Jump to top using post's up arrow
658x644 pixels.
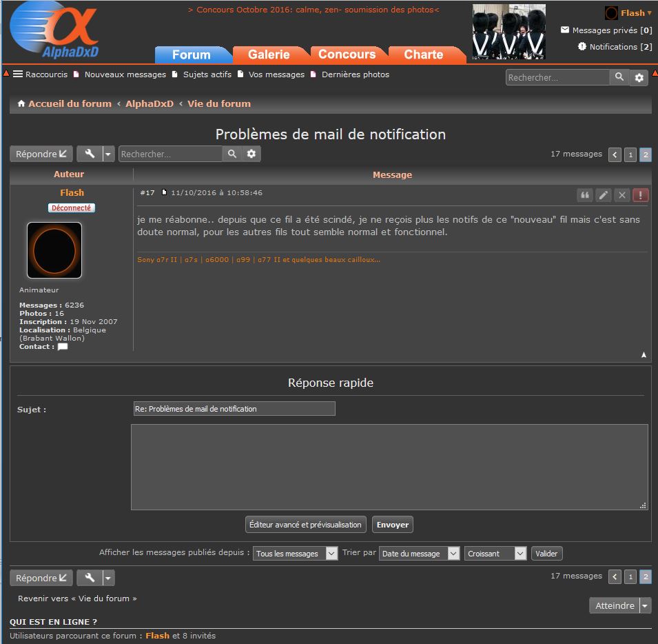pyautogui.click(x=644, y=355)
